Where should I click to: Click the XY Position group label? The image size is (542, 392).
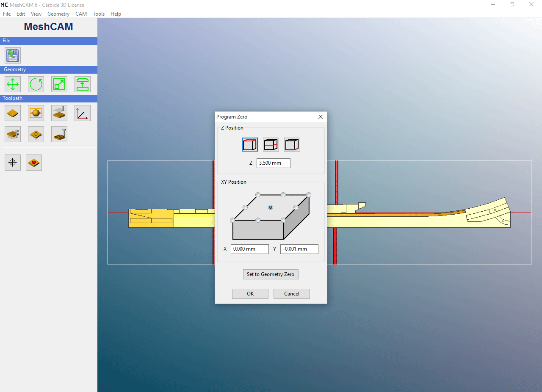(x=234, y=182)
